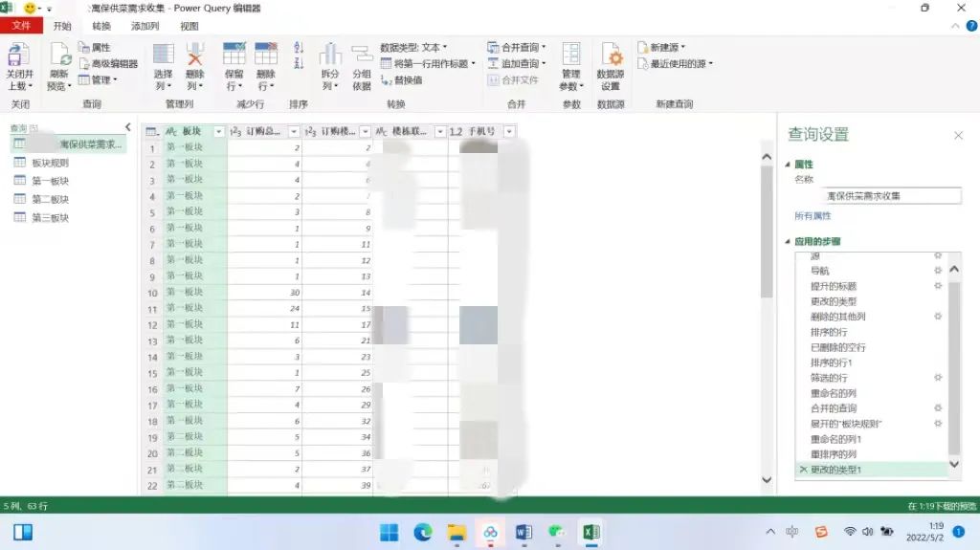Click the 关闭并上载 (Close & Load) icon
Screen dimensions: 980x550
click(x=19, y=55)
